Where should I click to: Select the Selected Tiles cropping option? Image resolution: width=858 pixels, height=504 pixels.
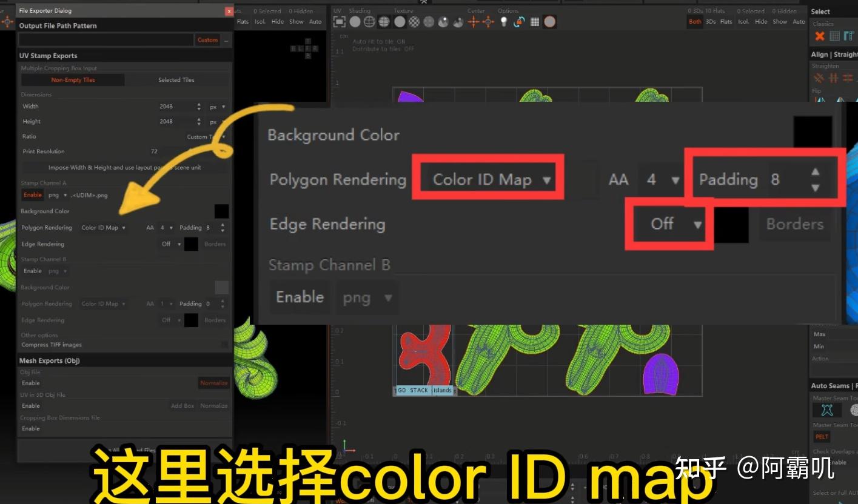[176, 80]
